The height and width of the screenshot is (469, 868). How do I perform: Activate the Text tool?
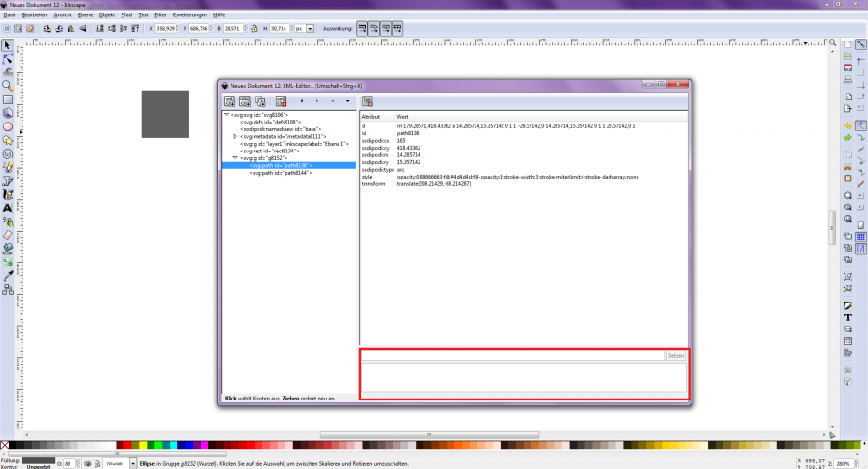point(8,207)
